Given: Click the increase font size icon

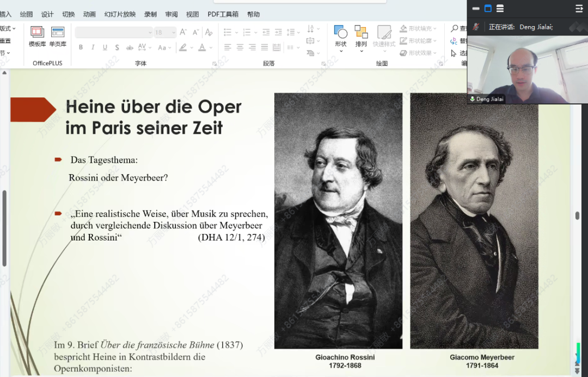Looking at the screenshot, I should (x=183, y=33).
